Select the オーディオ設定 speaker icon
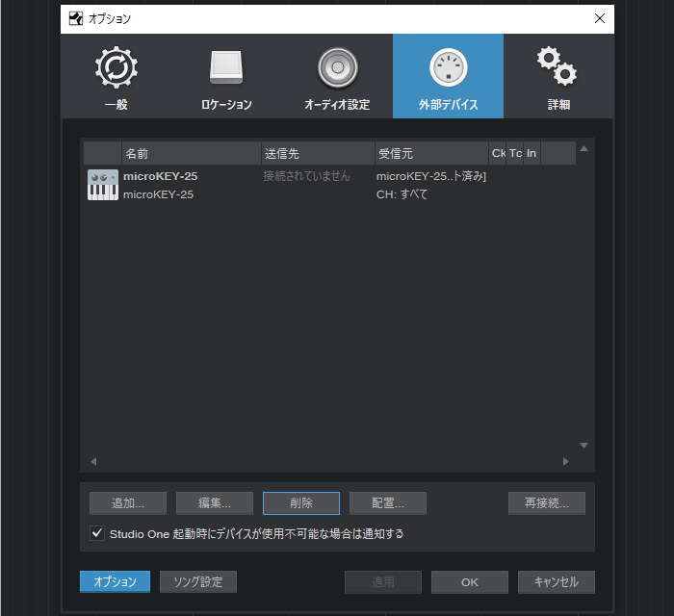 (337, 67)
